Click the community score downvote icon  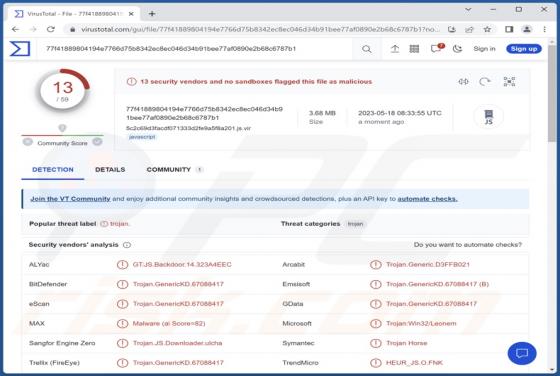(28, 142)
